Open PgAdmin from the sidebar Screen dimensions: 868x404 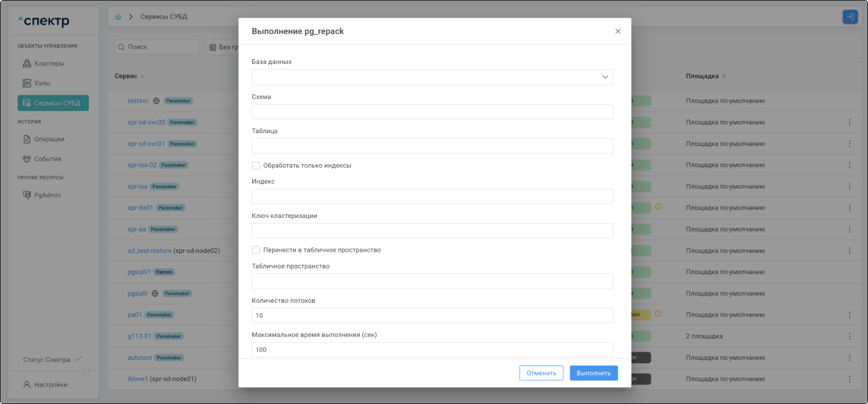click(x=47, y=195)
